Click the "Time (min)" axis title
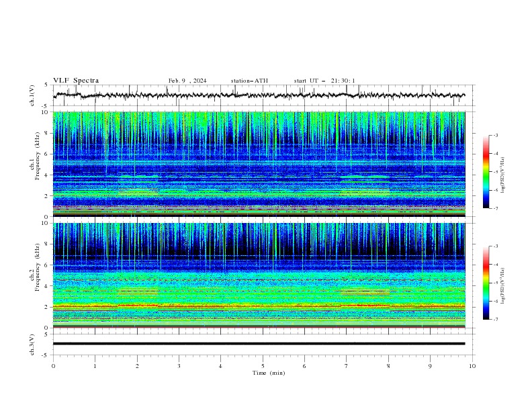The image size is (532, 411). [269, 373]
